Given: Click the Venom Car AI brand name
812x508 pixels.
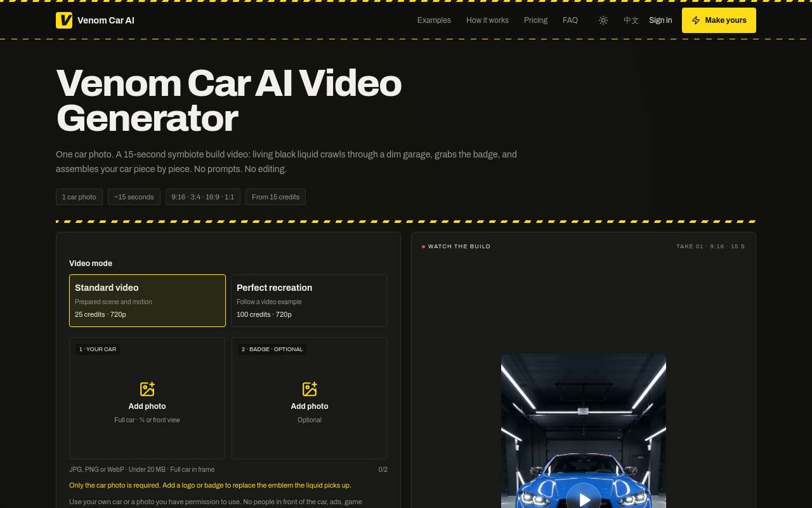Looking at the screenshot, I should pyautogui.click(x=106, y=20).
